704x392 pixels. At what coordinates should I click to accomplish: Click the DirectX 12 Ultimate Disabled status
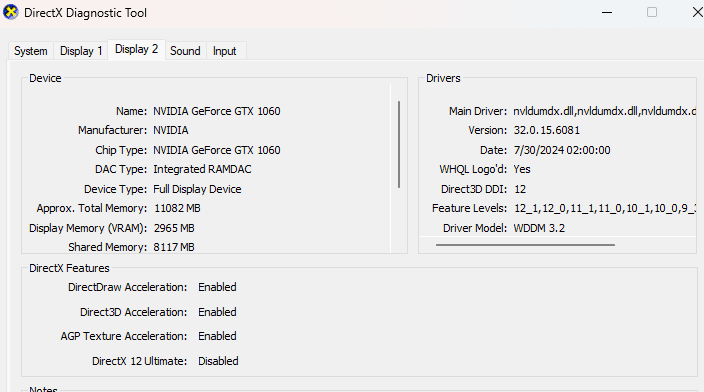(218, 361)
